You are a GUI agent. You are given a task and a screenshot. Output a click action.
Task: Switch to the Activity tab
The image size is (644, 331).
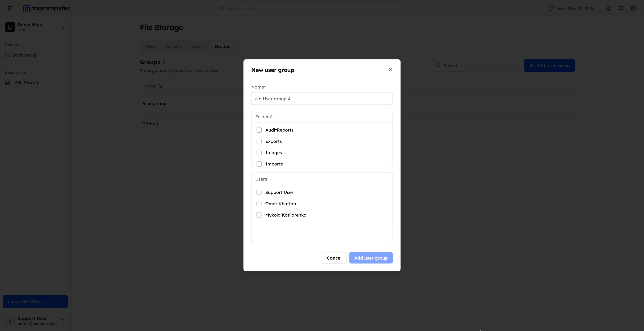coord(174,46)
